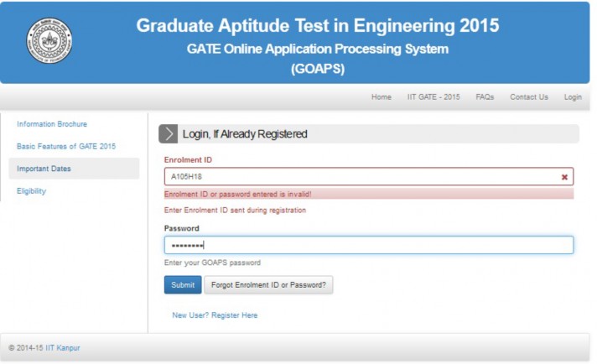This screenshot has height=364, width=597.
Task: Click the Graduate Aptitude Test in Engineering 2015 title
Action: click(x=318, y=26)
